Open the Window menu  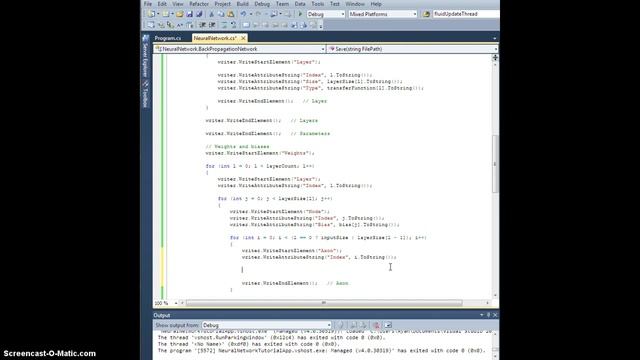[355, 4]
